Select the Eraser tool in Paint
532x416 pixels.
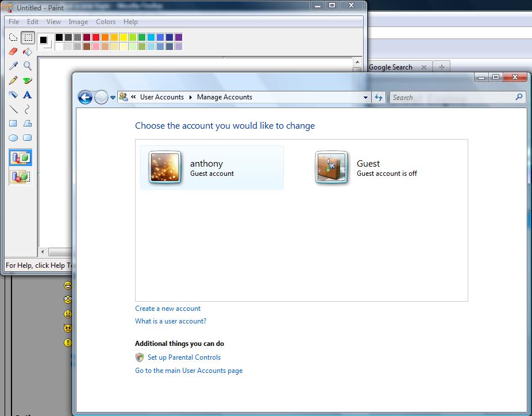coord(13,52)
